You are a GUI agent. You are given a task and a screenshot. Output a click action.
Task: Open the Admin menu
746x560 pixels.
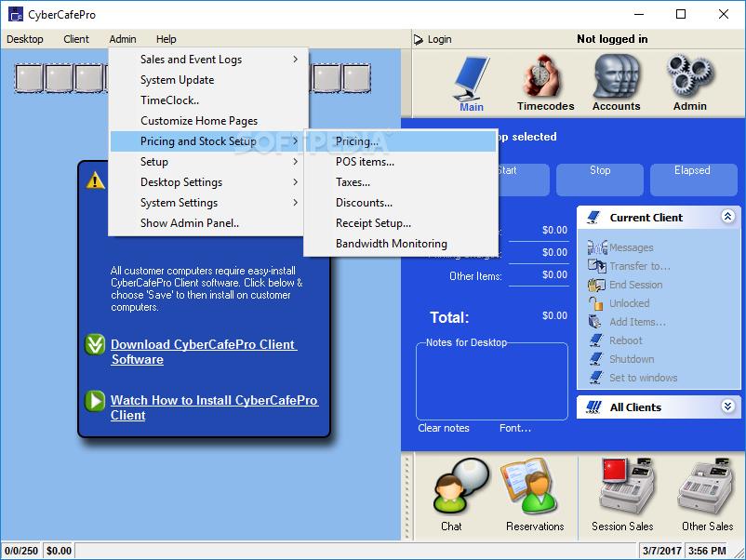[123, 39]
